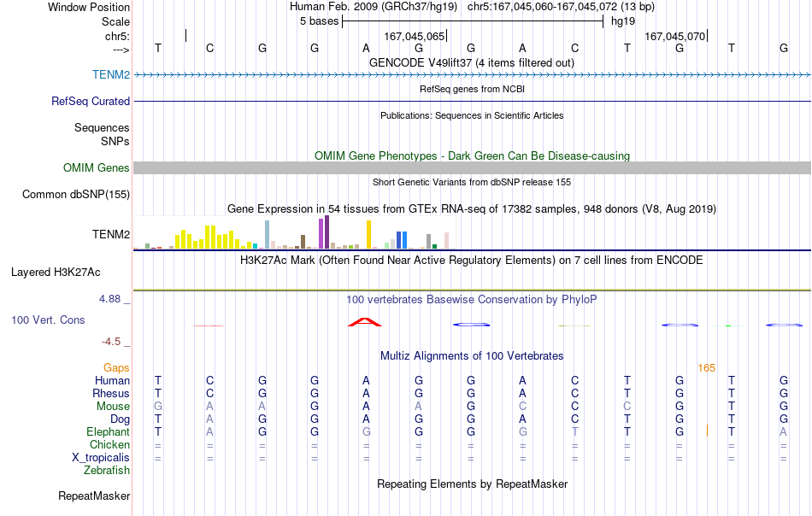Click the tall purple GTEx expression bar
The width and height of the screenshot is (812, 516).
tap(327, 232)
